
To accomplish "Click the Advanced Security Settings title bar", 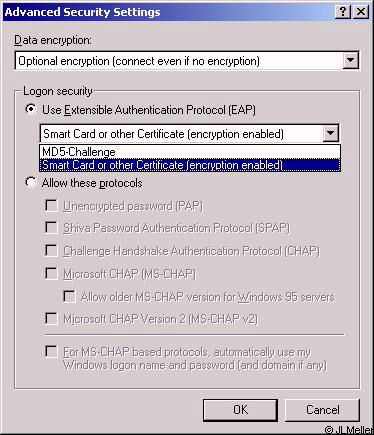I will [x=168, y=12].
